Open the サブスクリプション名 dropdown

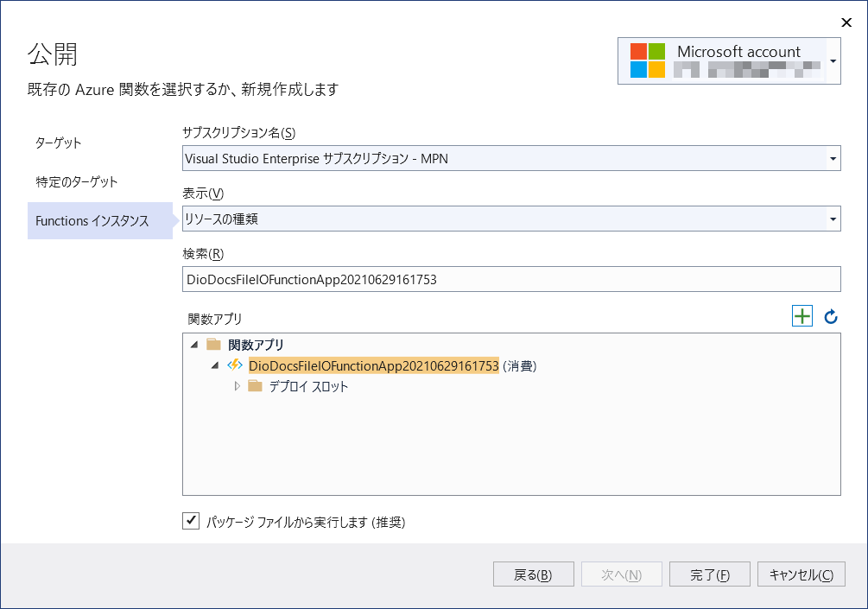coord(833,159)
